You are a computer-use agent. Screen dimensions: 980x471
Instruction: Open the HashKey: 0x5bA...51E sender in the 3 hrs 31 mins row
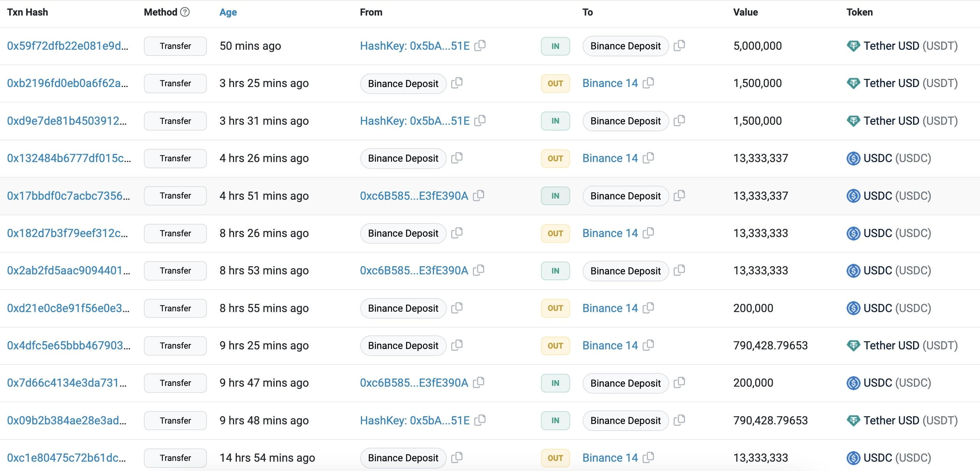415,121
